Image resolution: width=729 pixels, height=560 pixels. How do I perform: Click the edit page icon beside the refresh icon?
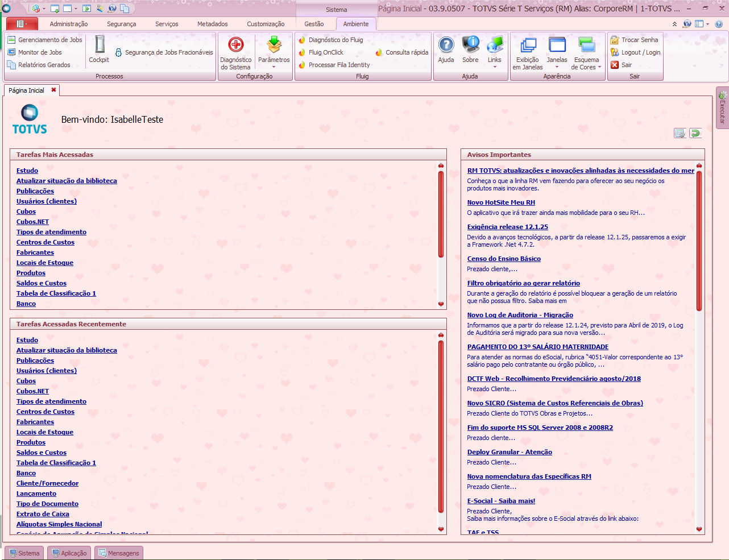coord(680,133)
